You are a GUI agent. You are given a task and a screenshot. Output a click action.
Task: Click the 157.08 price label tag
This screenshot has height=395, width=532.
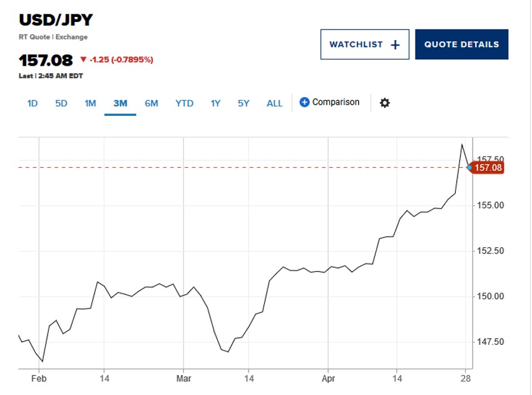tap(488, 168)
